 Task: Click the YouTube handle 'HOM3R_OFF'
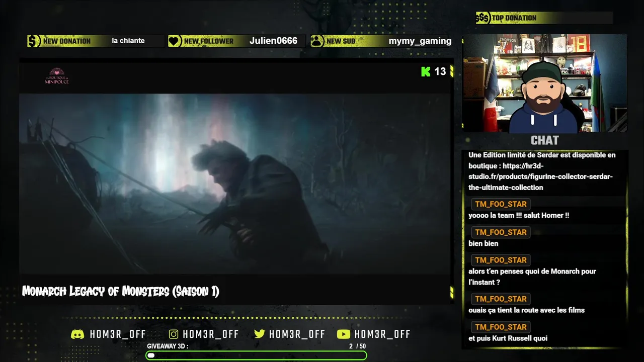pyautogui.click(x=382, y=334)
